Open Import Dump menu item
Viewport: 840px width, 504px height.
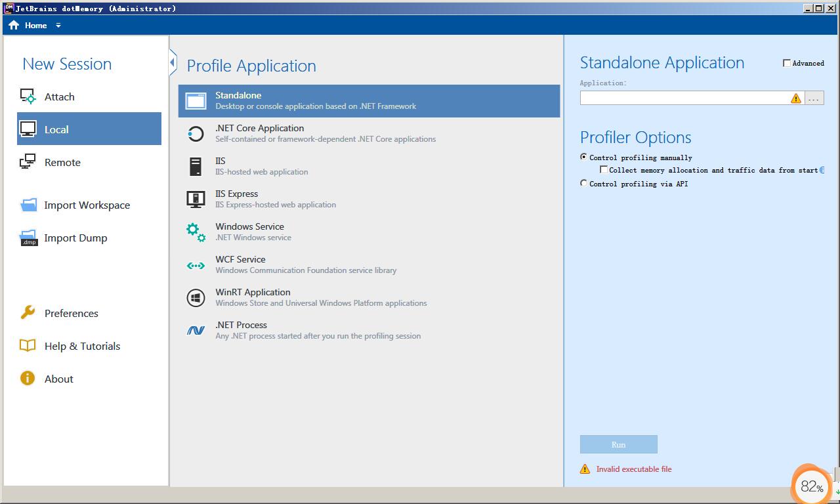[x=89, y=238]
